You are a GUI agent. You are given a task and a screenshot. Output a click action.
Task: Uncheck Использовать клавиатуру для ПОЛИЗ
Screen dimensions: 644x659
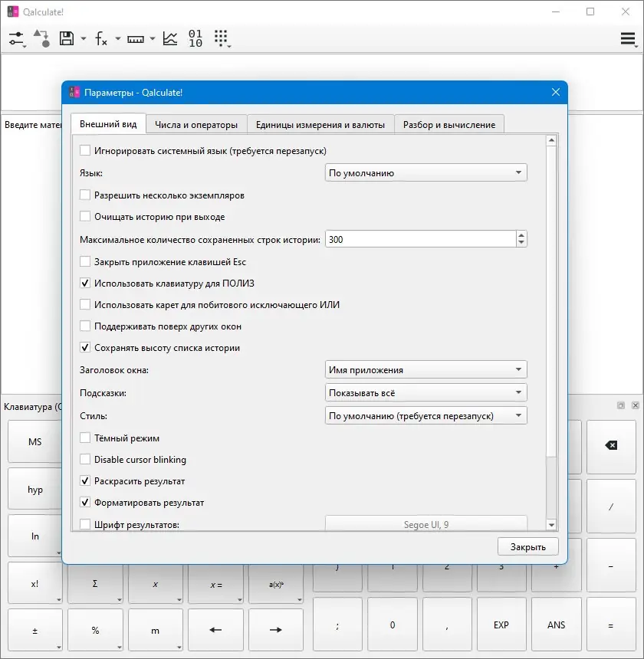pos(85,283)
